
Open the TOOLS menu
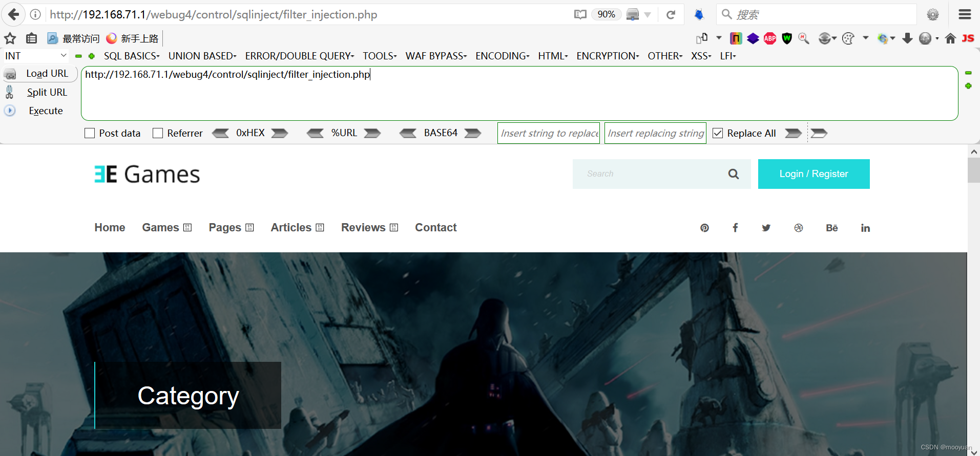coord(380,56)
